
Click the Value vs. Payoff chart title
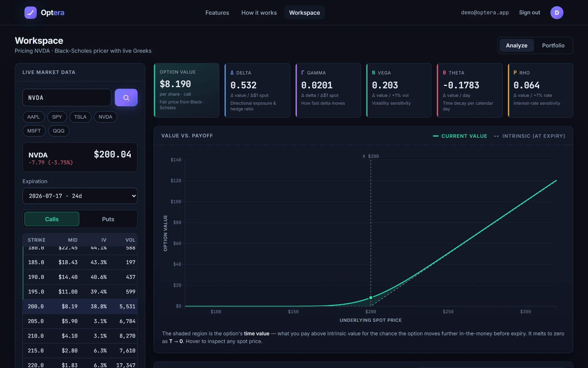187,136
